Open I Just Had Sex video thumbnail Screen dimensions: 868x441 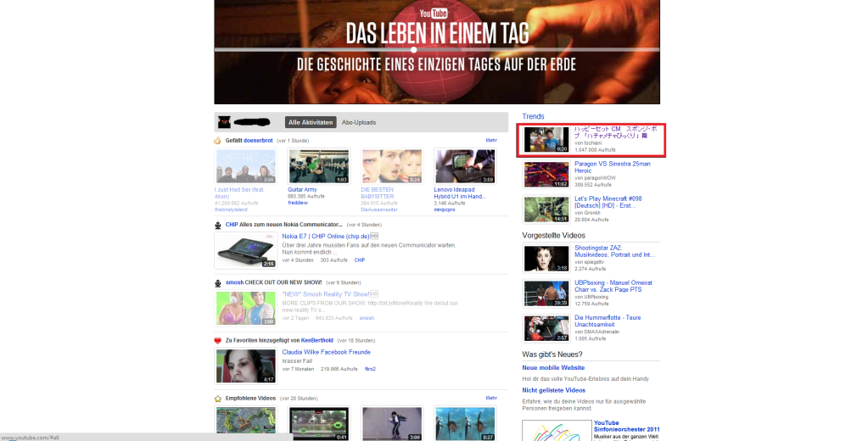[246, 166]
